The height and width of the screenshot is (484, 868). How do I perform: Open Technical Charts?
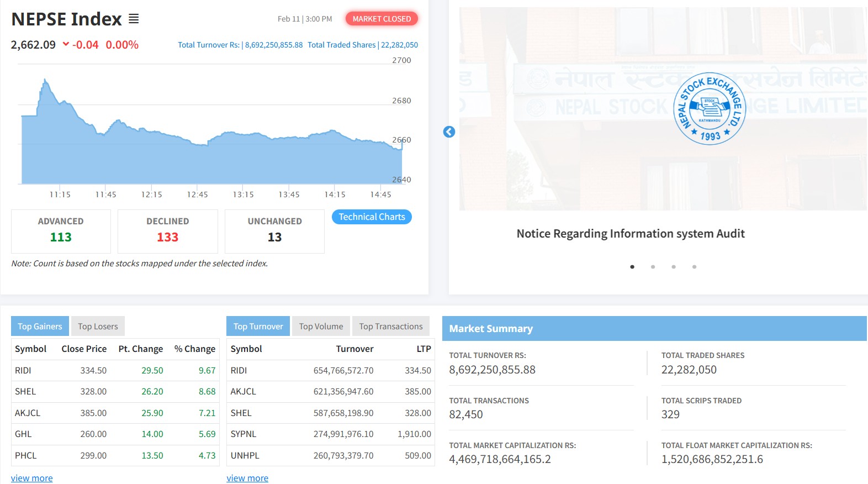[x=372, y=217]
